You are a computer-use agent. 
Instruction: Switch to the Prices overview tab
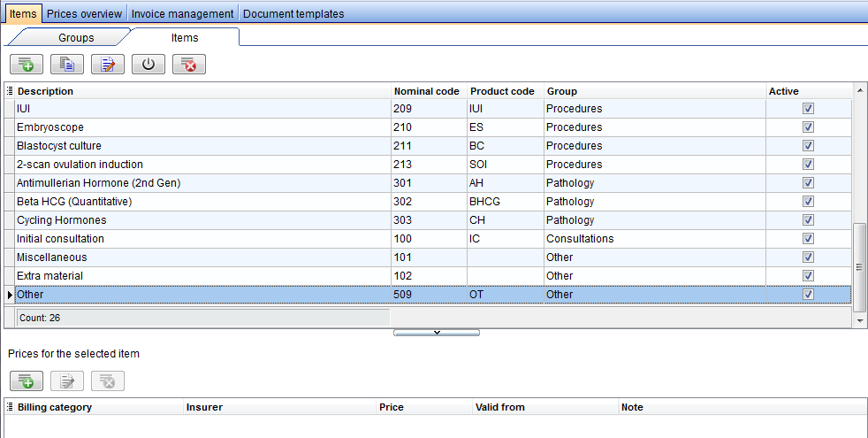click(84, 14)
